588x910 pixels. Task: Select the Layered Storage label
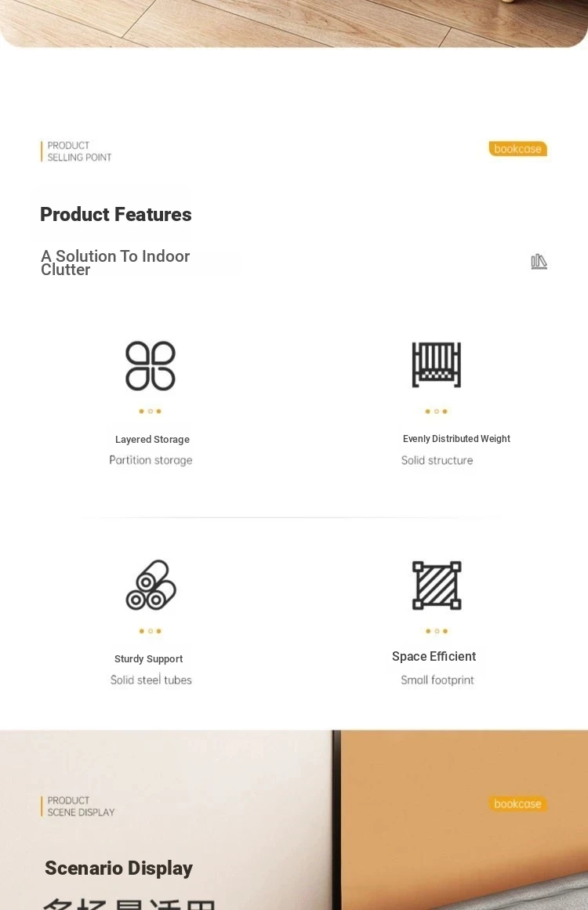(152, 440)
